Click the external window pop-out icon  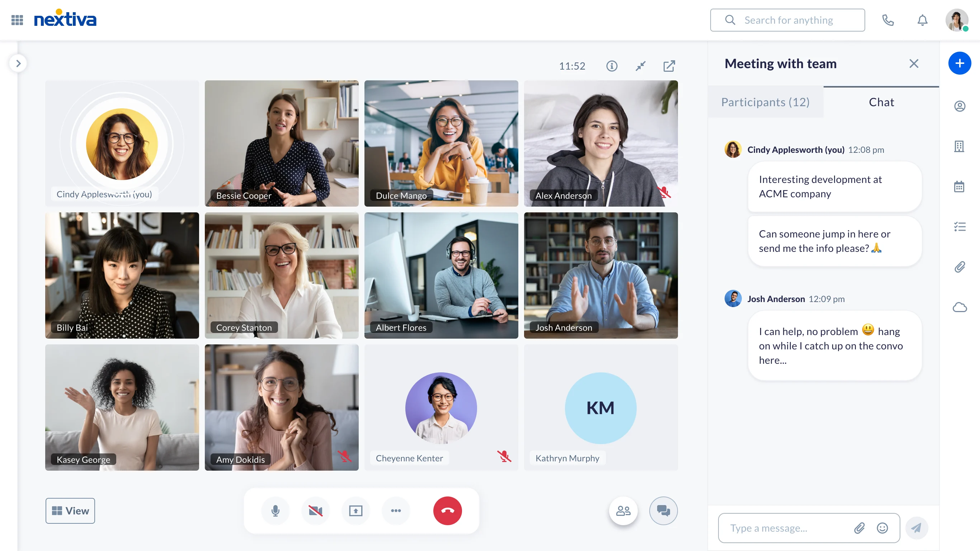669,66
